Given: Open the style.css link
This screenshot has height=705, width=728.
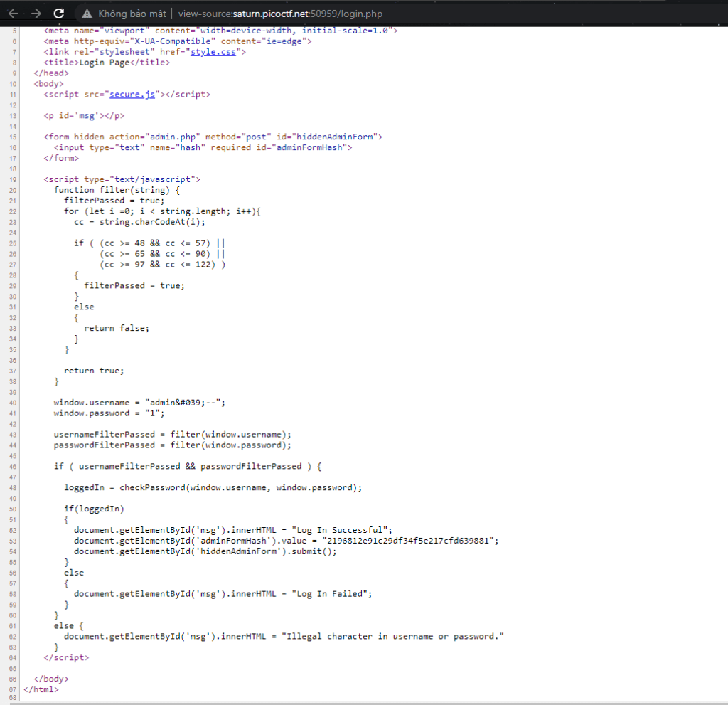Looking at the screenshot, I should point(215,51).
